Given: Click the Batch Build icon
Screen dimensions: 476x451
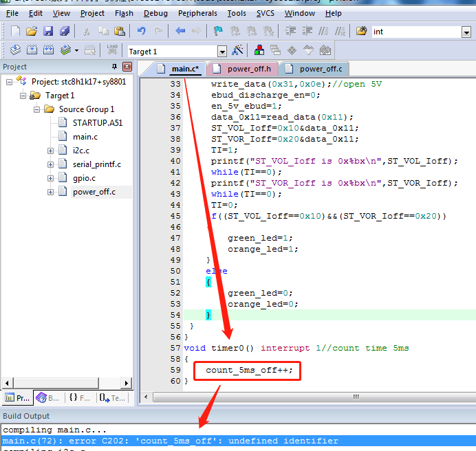Looking at the screenshot, I should pos(65,49).
